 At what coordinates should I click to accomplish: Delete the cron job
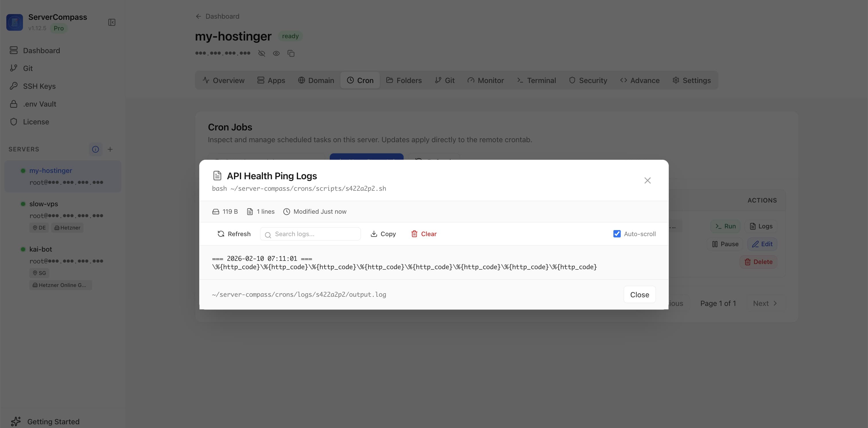[x=758, y=262]
